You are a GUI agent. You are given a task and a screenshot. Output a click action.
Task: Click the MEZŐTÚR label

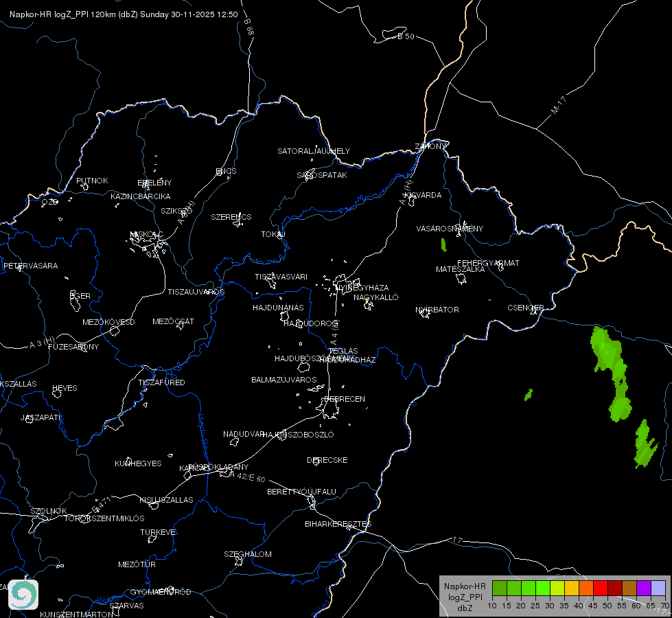(x=137, y=564)
